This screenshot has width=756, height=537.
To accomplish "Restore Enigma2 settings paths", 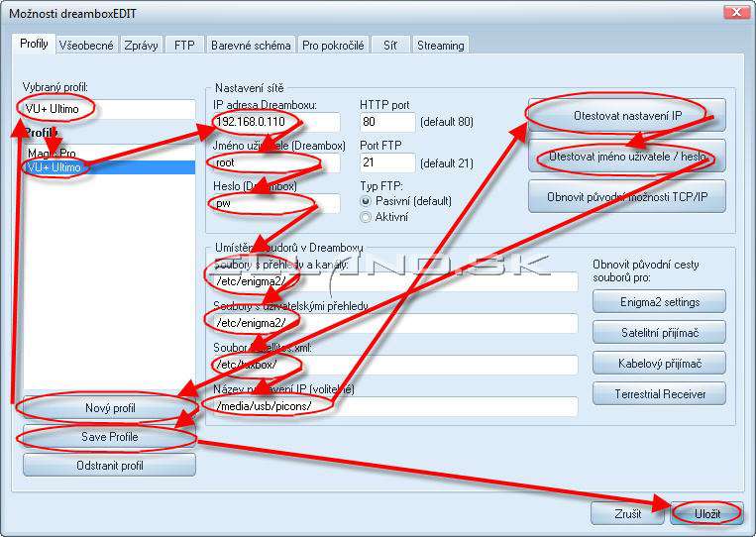I will 659,302.
